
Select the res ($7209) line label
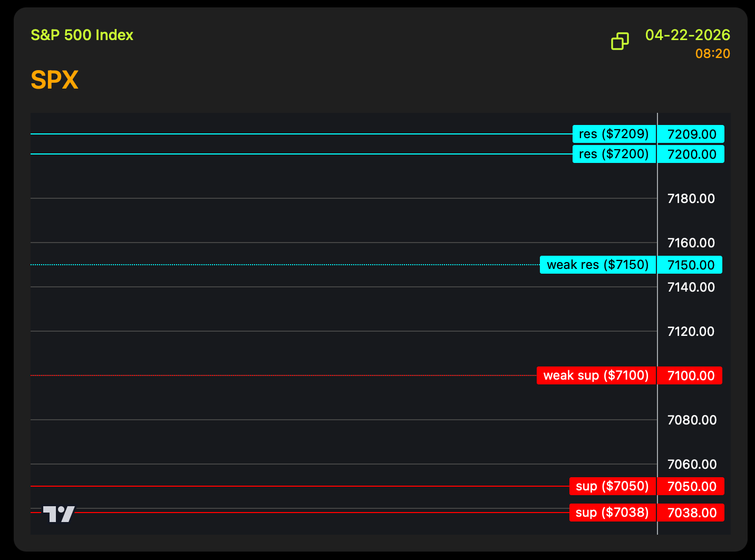point(614,134)
